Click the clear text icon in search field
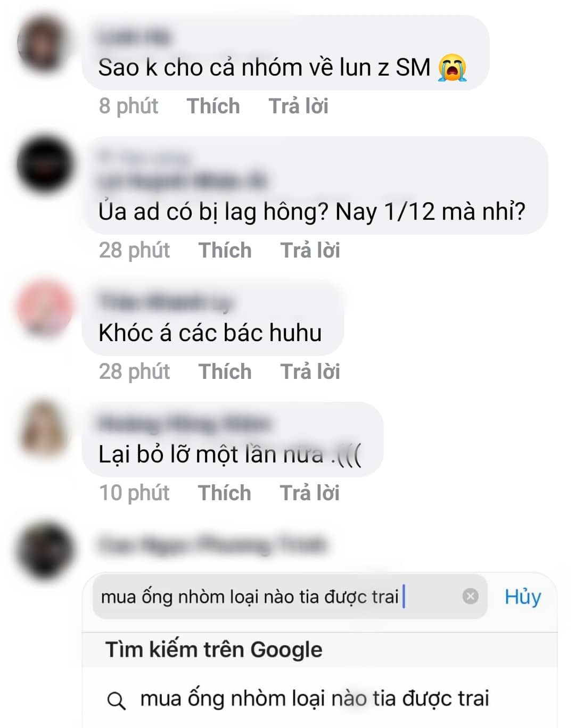 (x=470, y=596)
